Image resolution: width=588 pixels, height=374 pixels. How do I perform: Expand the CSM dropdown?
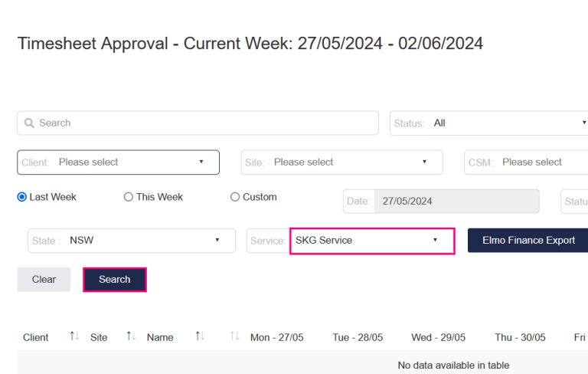tap(528, 162)
